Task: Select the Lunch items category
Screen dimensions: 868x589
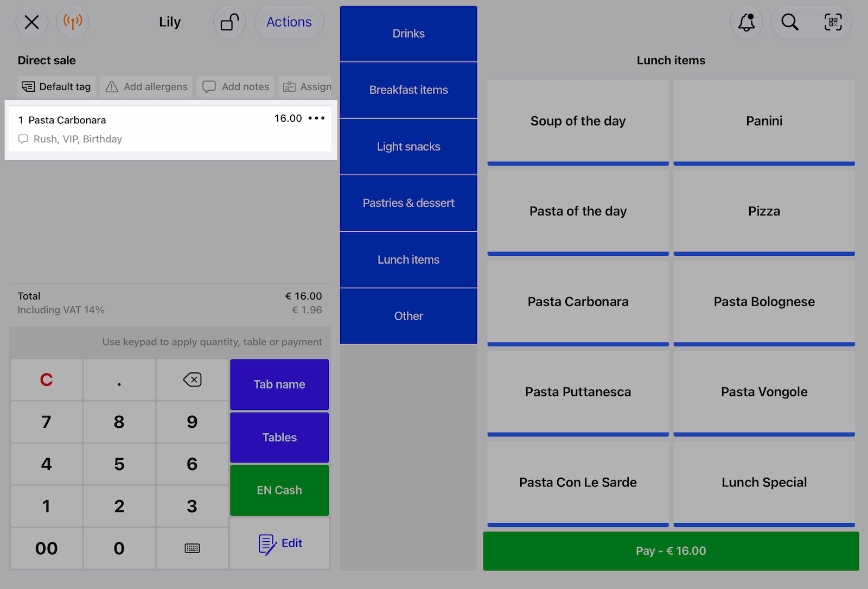Action: click(409, 259)
